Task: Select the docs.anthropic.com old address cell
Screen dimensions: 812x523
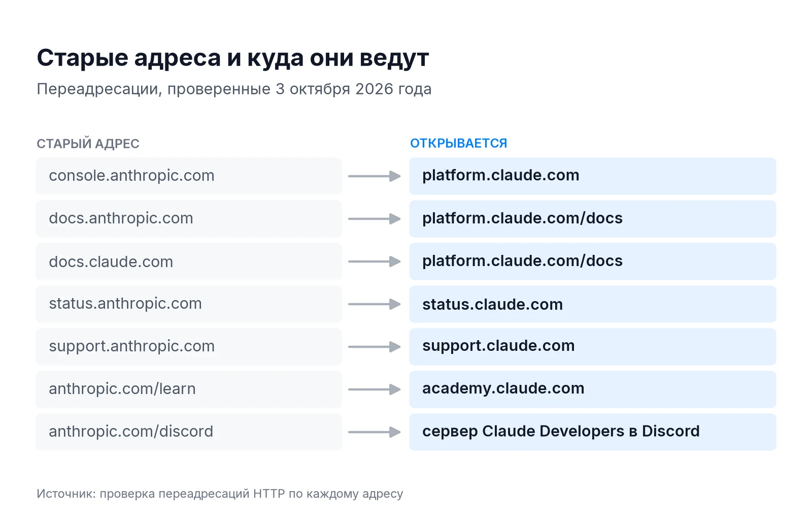Action: coord(189,219)
